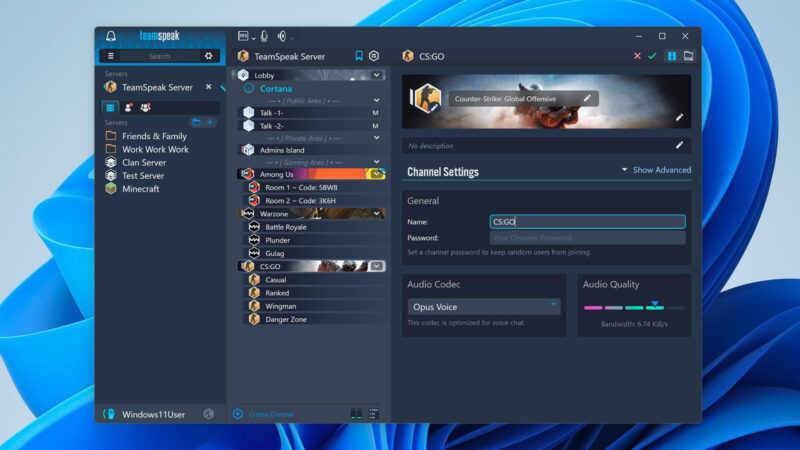The width and height of the screenshot is (800, 450).
Task: Click the headset status icon by Windows11User
Action: pyautogui.click(x=109, y=414)
